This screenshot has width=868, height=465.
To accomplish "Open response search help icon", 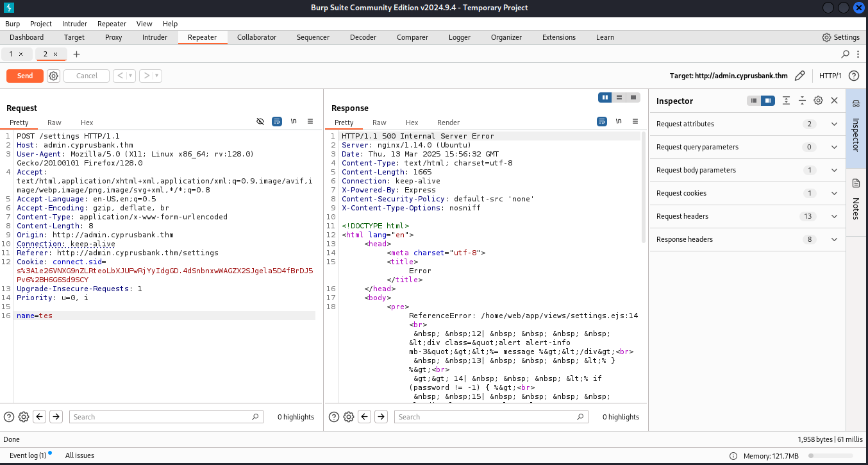I will pos(334,417).
